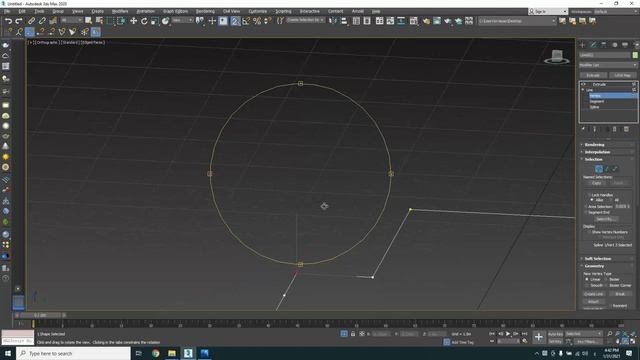This screenshot has height=360, width=640.
Task: Open the project folder path dropdown
Action: coord(517,21)
